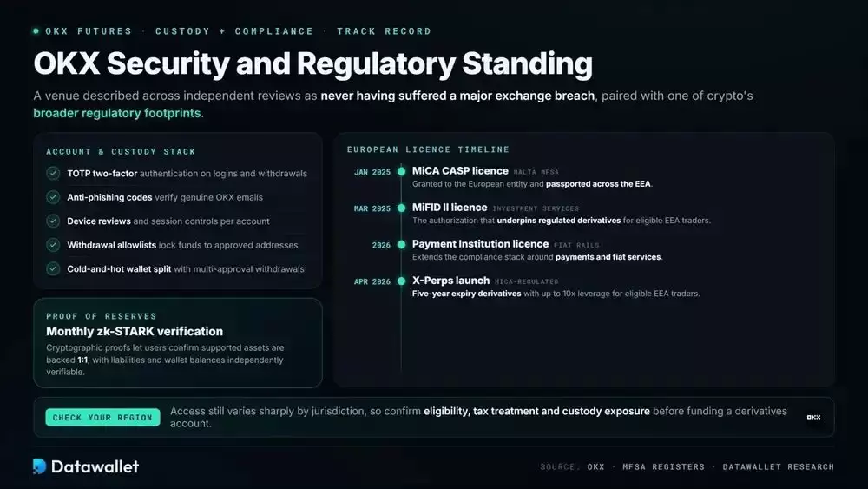Click the Datawallet brand name text
868x489 pixels.
95,466
